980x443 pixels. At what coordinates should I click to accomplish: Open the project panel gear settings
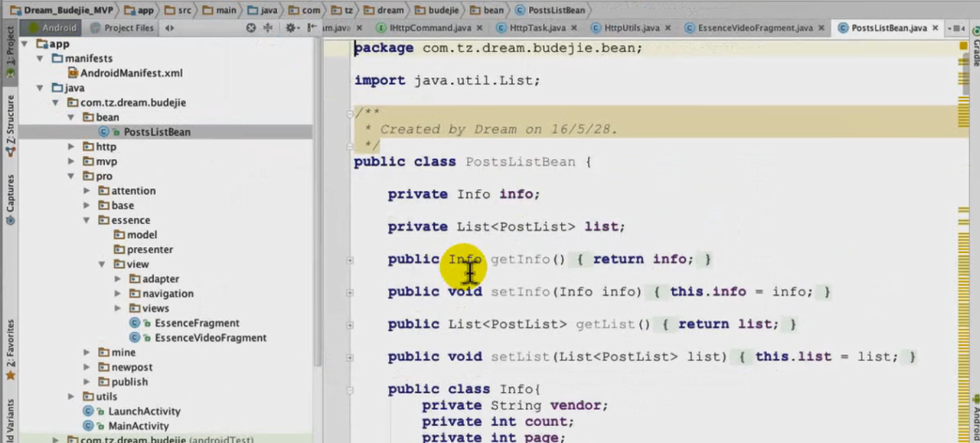click(290, 28)
